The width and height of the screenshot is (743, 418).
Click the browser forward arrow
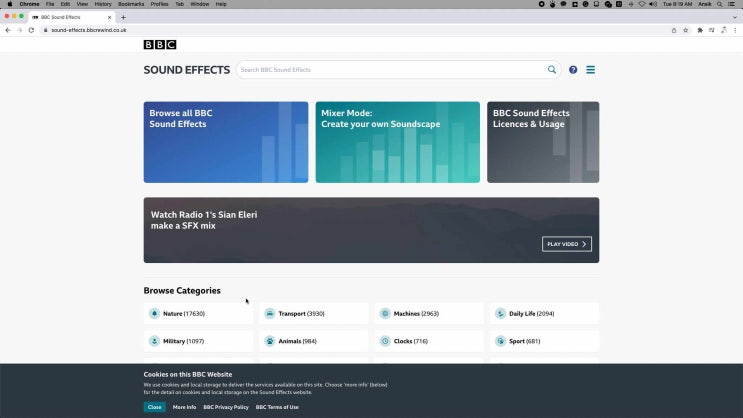point(19,30)
